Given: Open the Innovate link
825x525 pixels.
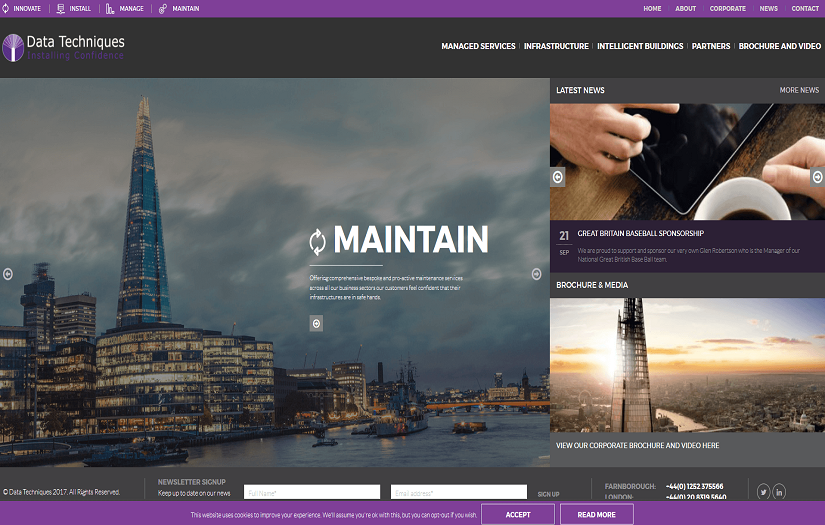Looking at the screenshot, I should 27,8.
